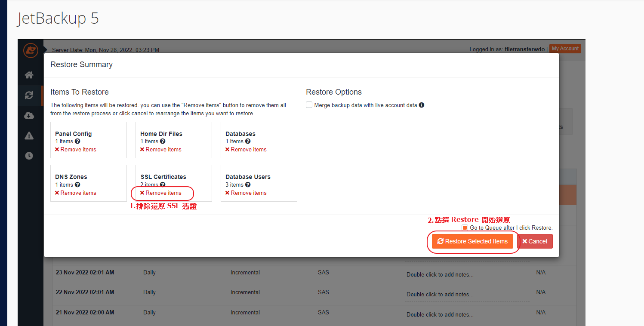
Task: Click Restore Selected Items button
Action: [472, 241]
